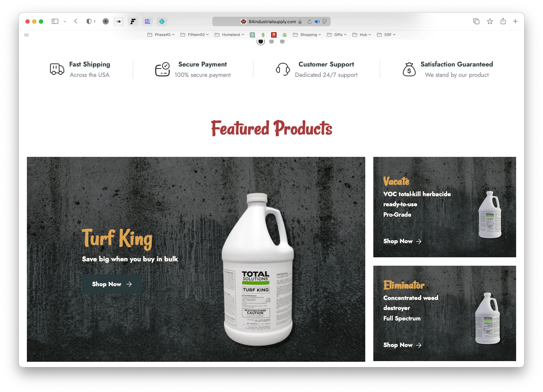Open the Vacate Shop Now link
Image resolution: width=543 pixels, height=392 pixels.
point(403,241)
